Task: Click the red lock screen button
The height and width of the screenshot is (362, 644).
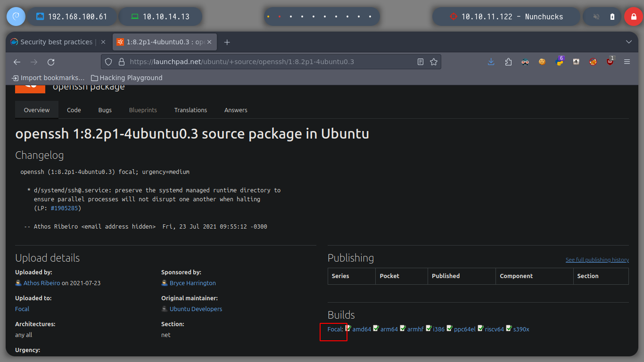Action: 633,16
